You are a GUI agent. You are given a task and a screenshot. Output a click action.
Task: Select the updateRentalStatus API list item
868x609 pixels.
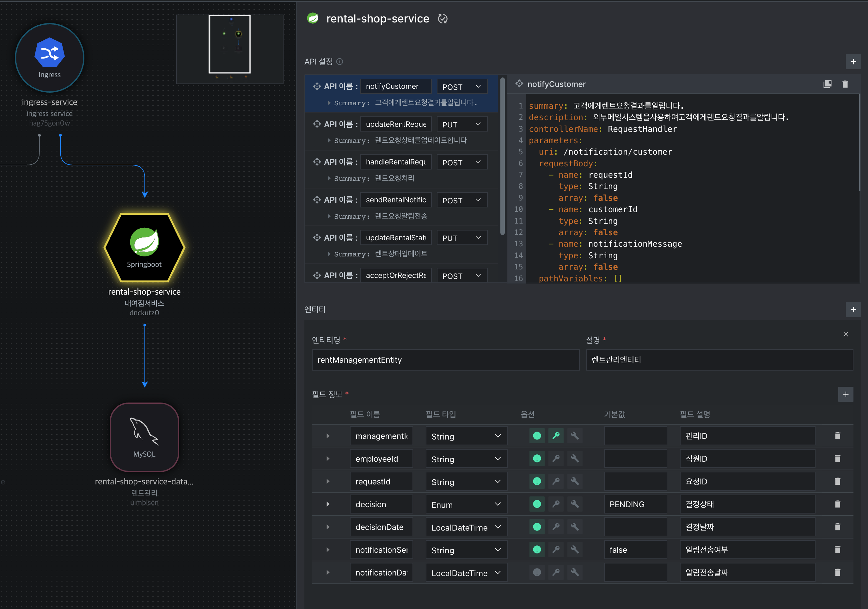pyautogui.click(x=401, y=245)
